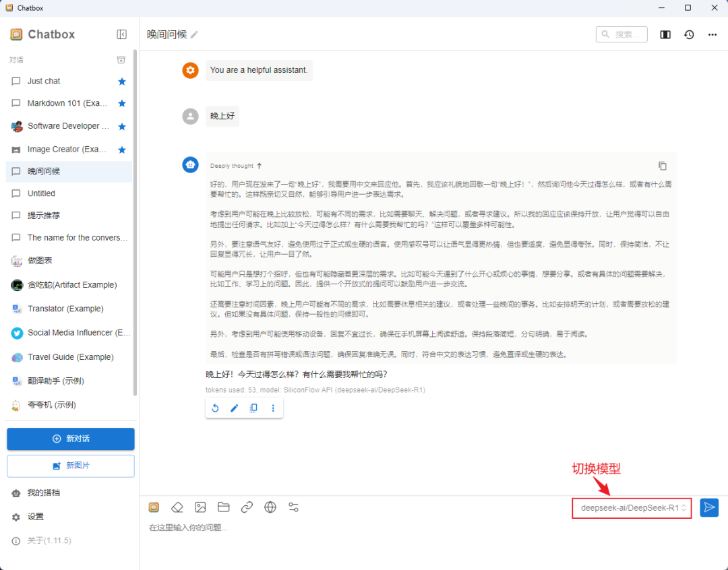Click the search box in the header
This screenshot has width=728, height=570.
pos(621,34)
